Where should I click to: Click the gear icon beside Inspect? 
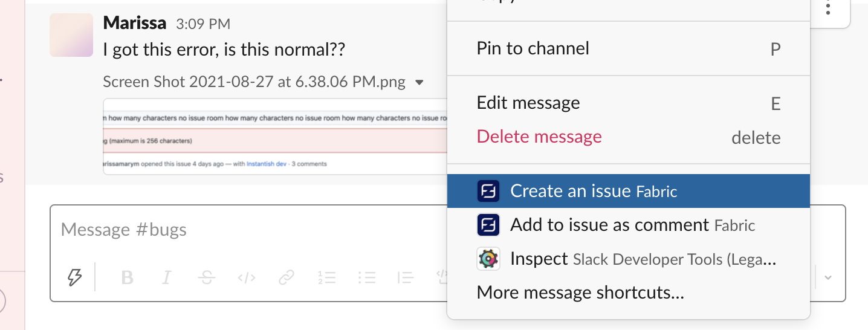pyautogui.click(x=488, y=259)
